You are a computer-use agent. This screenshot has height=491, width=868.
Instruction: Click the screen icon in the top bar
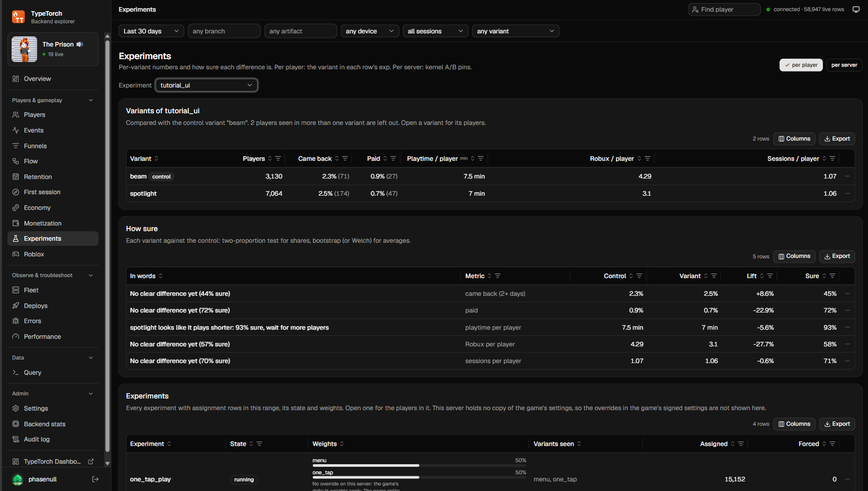pyautogui.click(x=856, y=10)
